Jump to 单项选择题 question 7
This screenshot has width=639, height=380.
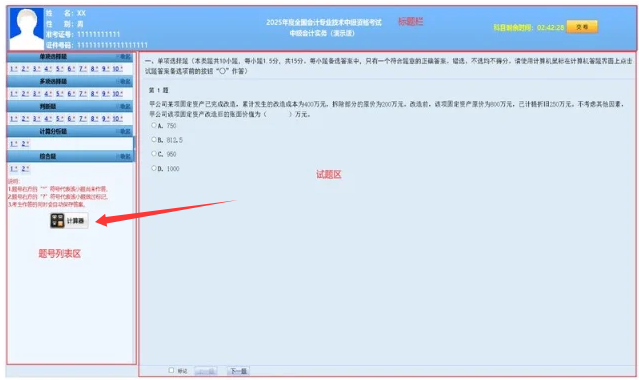(83, 69)
